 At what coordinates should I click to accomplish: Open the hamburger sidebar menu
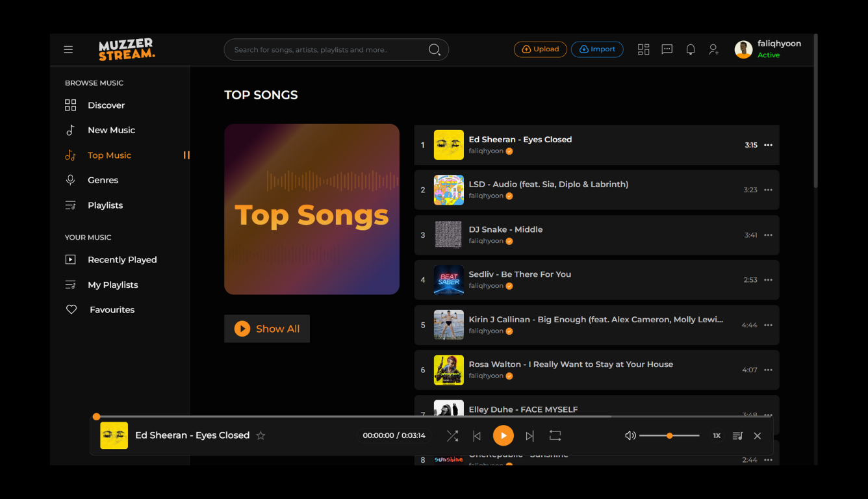(x=68, y=49)
